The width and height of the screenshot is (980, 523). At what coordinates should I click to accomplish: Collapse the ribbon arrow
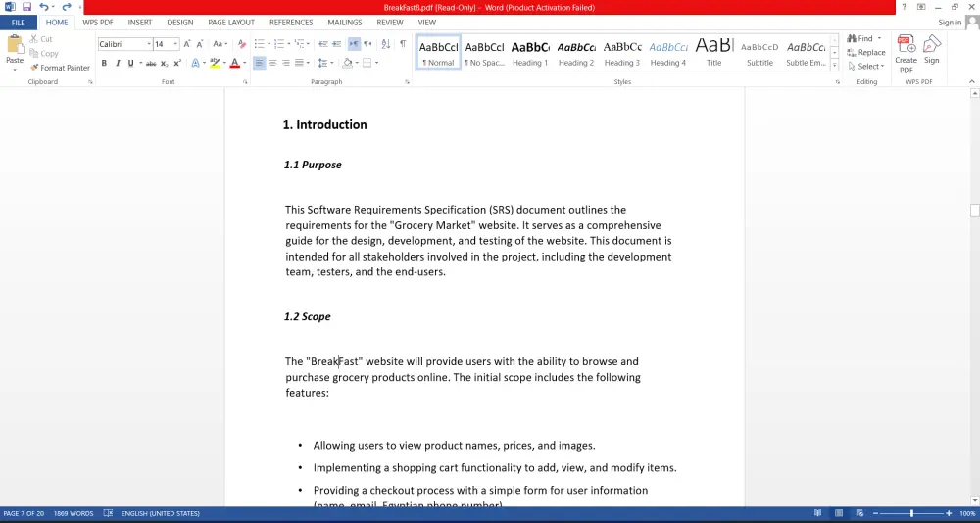pos(972,82)
